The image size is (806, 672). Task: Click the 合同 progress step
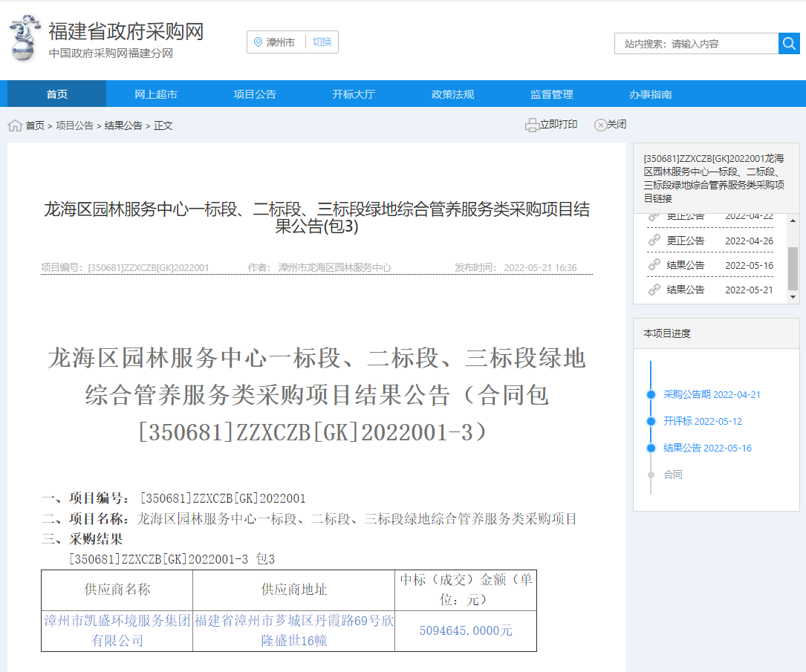pyautogui.click(x=673, y=474)
